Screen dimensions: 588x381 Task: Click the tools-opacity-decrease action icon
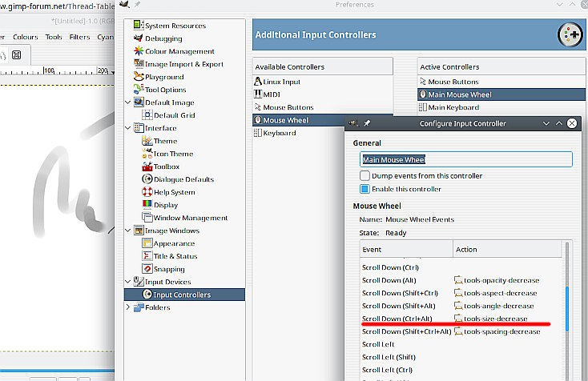pos(458,280)
